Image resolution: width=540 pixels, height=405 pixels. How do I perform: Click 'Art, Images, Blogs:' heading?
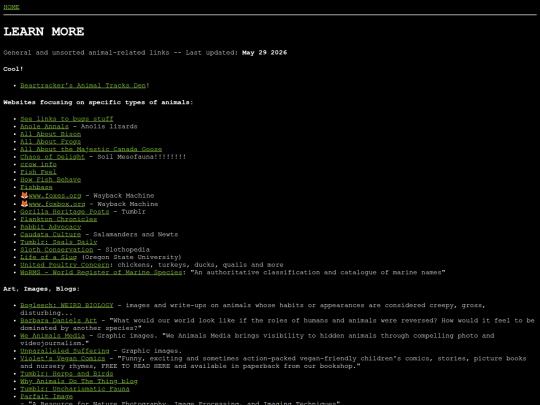click(42, 289)
